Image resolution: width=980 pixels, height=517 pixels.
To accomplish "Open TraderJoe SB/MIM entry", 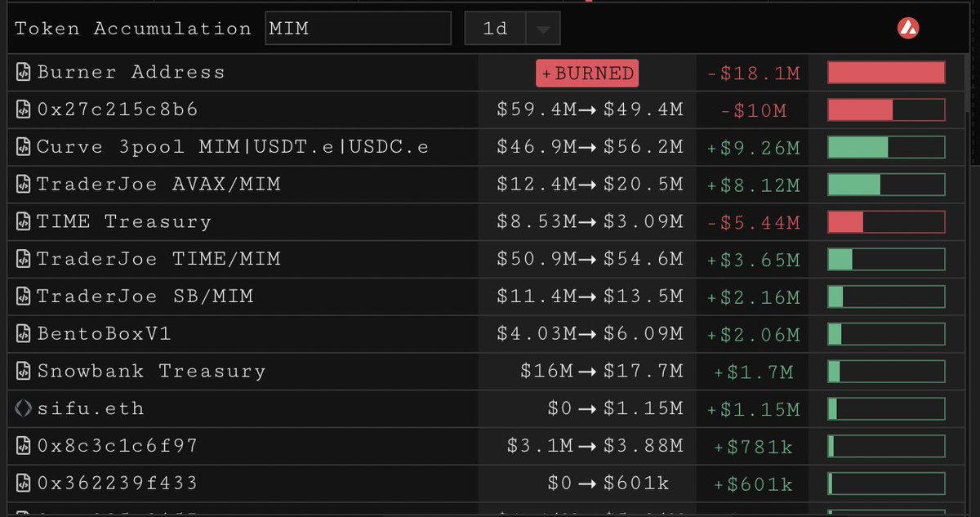I will pyautogui.click(x=145, y=296).
